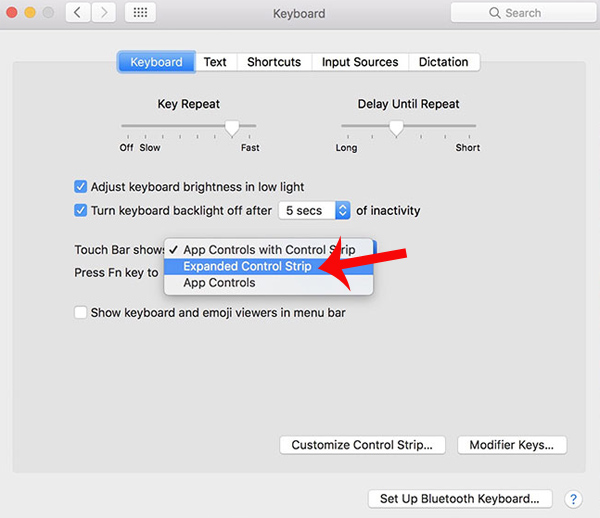
Task: Select App Controls with Control Strip
Action: 268,249
